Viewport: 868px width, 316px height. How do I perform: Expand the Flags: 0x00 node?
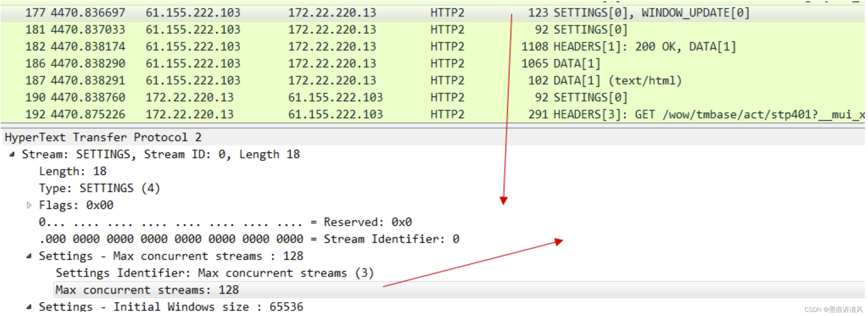tap(29, 205)
